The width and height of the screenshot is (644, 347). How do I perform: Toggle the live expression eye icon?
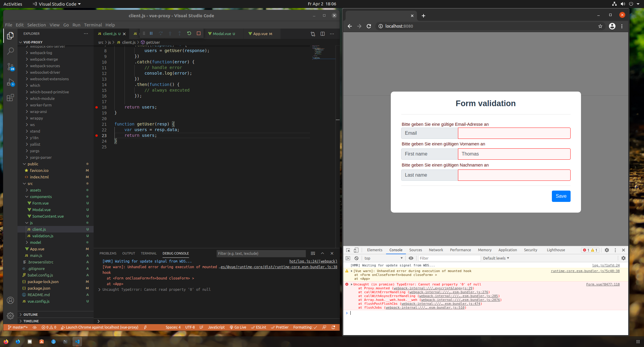coord(411,258)
